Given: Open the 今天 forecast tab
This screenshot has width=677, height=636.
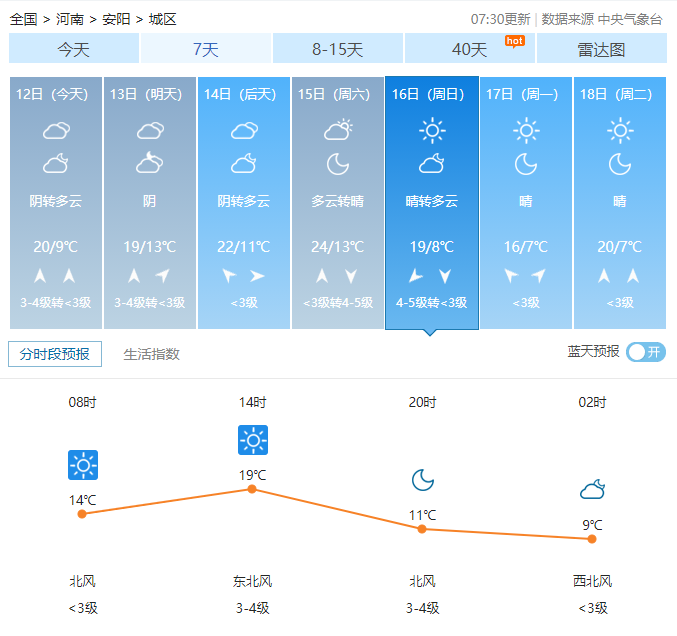Looking at the screenshot, I should (74, 48).
